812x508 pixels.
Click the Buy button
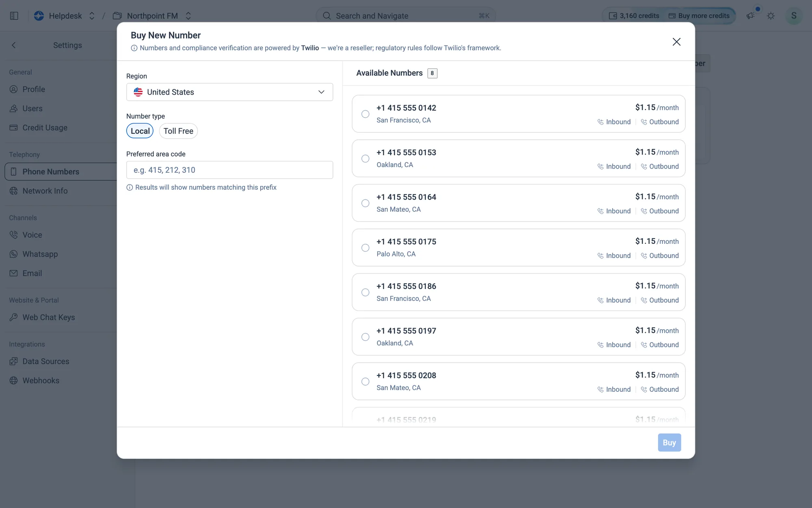(669, 443)
